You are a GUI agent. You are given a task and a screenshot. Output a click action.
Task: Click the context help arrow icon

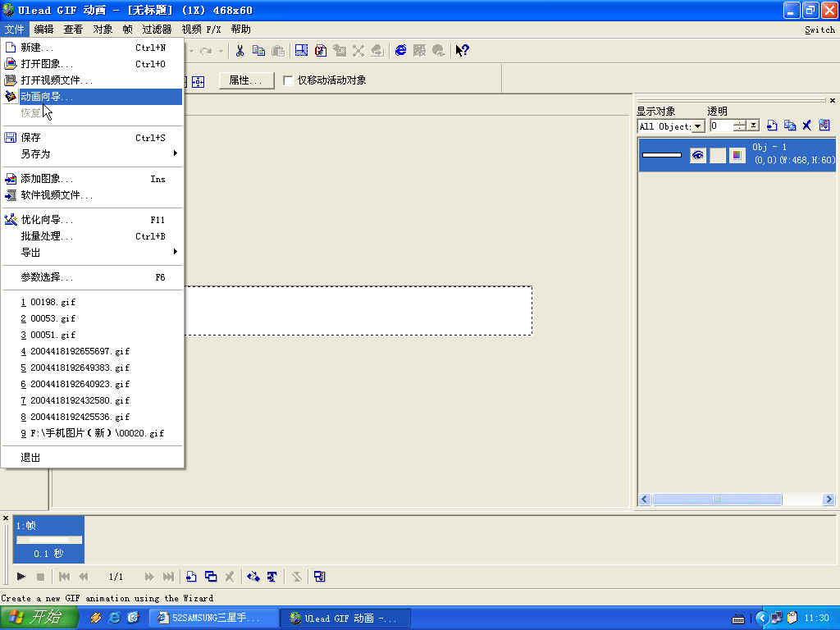[461, 50]
